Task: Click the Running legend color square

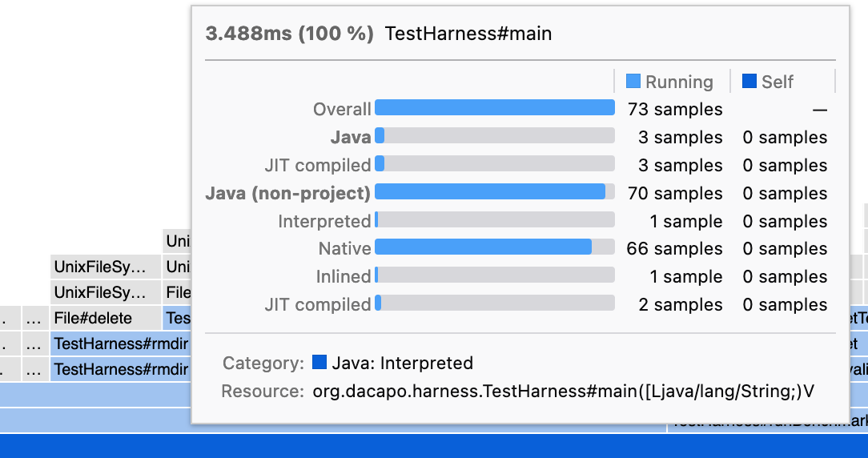Action: coord(633,82)
